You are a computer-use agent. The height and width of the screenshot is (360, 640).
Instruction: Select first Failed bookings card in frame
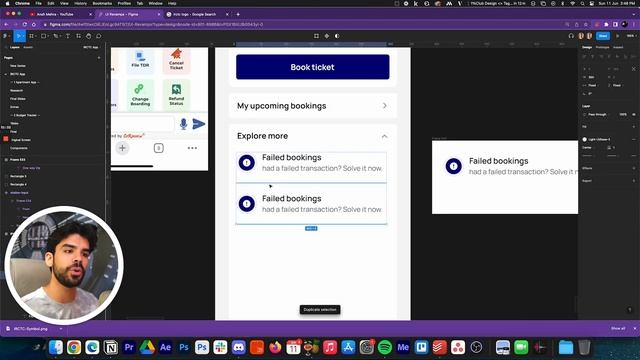(x=311, y=167)
